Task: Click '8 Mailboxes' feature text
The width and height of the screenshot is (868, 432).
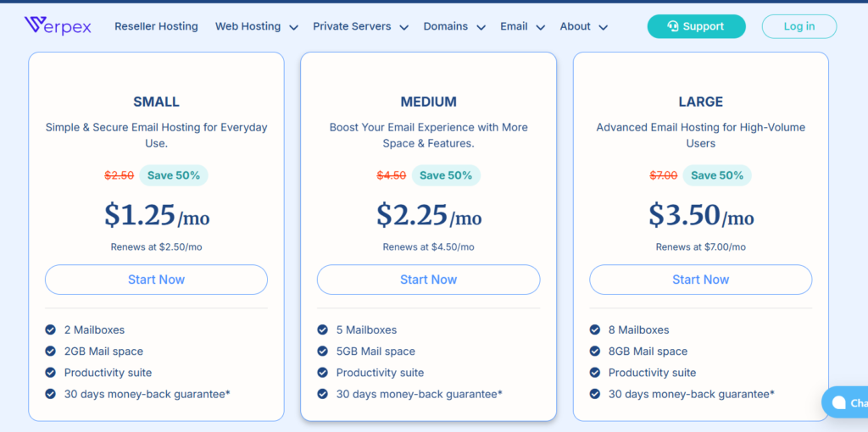Action: click(x=639, y=330)
